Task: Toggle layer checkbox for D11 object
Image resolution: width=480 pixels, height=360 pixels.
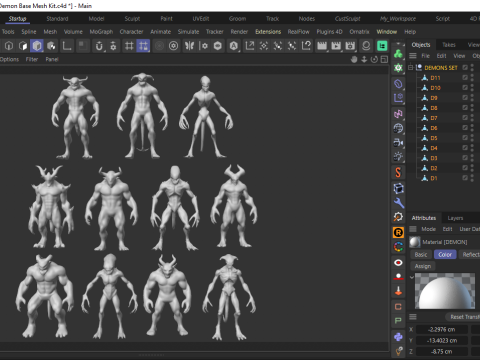Action: [x=465, y=78]
